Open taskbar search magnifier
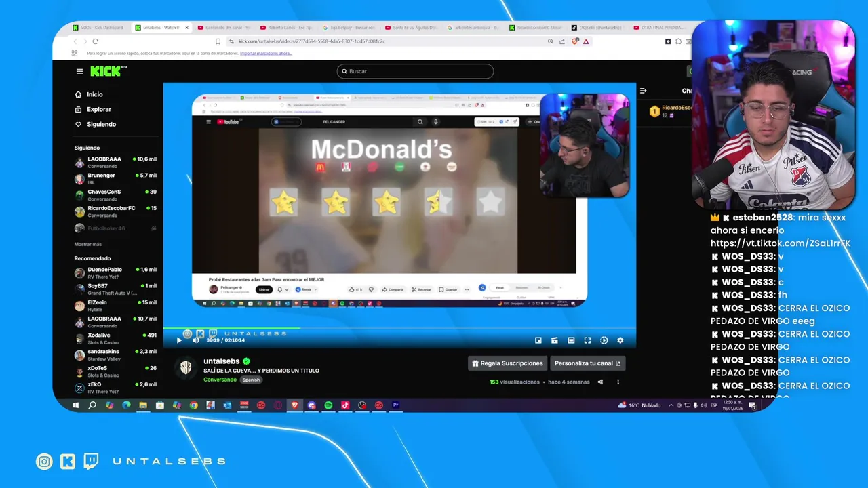This screenshot has height=488, width=868. (92, 405)
